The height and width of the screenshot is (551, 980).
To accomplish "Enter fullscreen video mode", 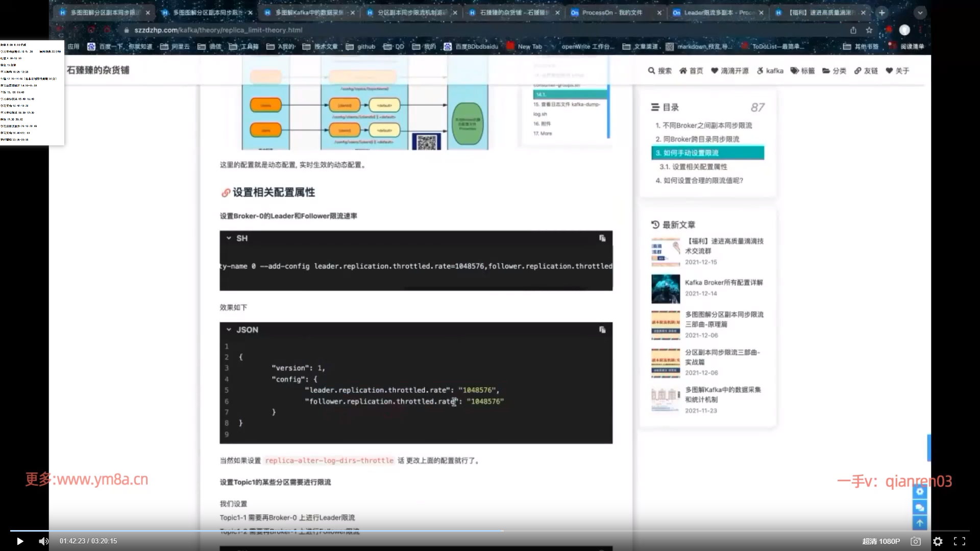I will coord(960,541).
